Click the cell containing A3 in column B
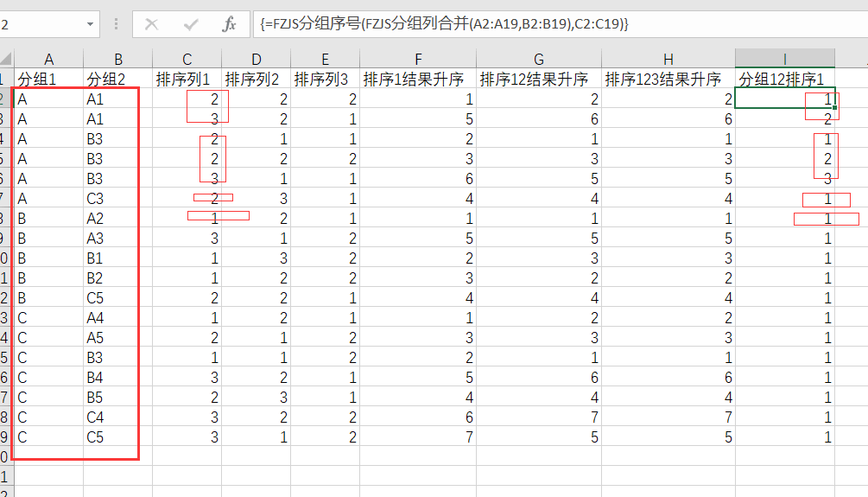This screenshot has width=868, height=497. pyautogui.click(x=118, y=239)
